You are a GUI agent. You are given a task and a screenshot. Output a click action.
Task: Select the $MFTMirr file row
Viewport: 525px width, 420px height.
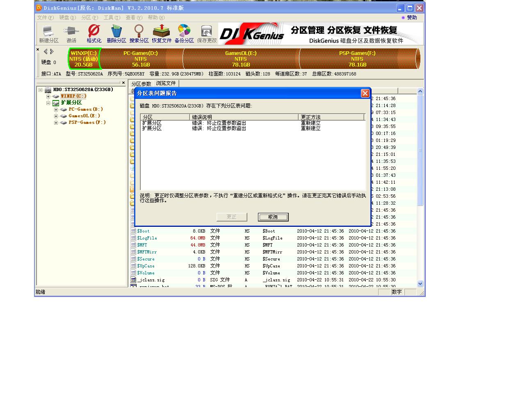(x=273, y=252)
